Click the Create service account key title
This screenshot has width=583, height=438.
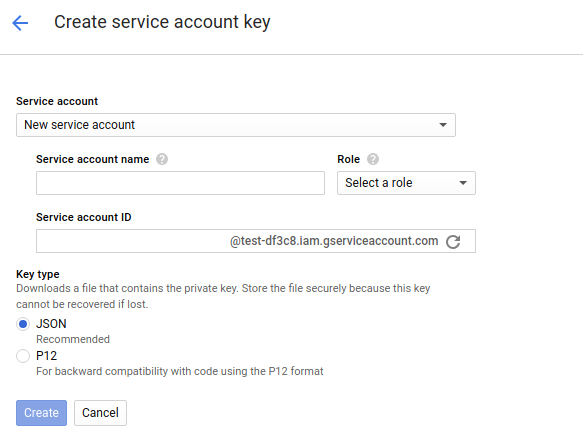(162, 22)
